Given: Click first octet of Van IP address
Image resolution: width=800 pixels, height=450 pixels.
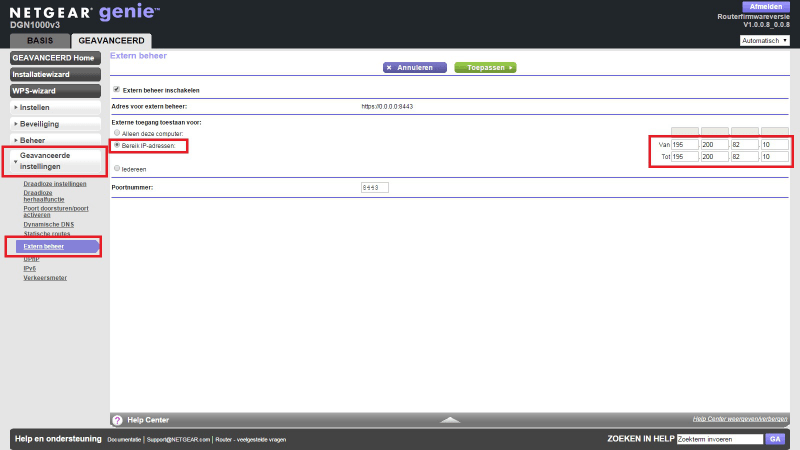Looking at the screenshot, I should [x=685, y=145].
